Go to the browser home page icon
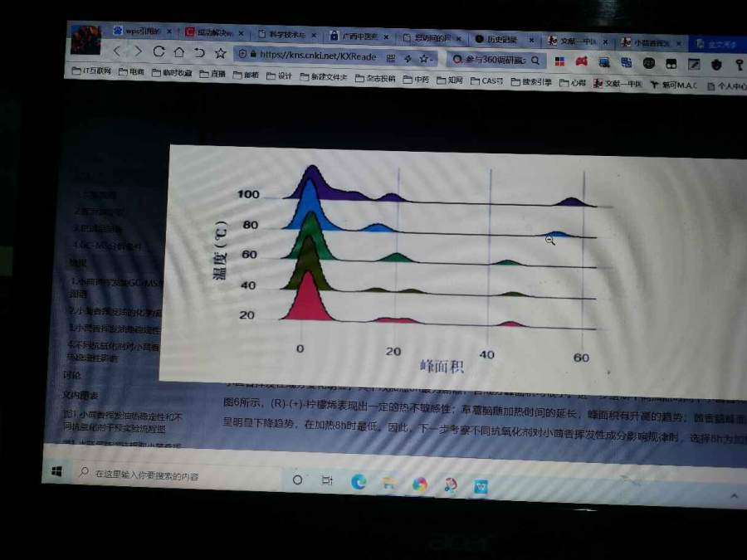Screen dimensions: 747x560 179,52
